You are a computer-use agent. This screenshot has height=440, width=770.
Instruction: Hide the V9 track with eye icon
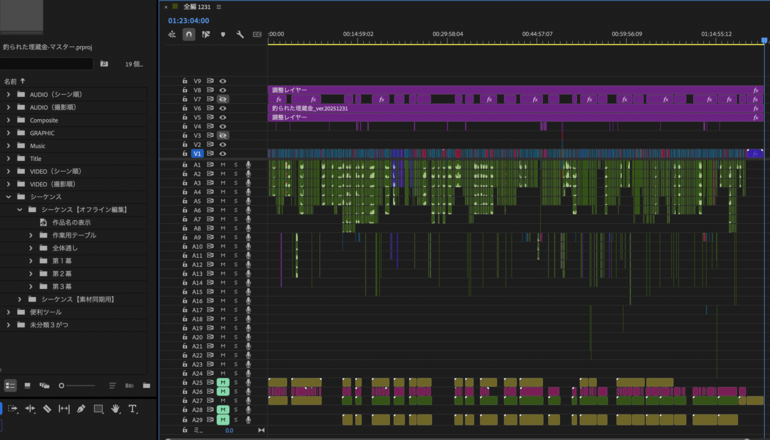coord(224,81)
